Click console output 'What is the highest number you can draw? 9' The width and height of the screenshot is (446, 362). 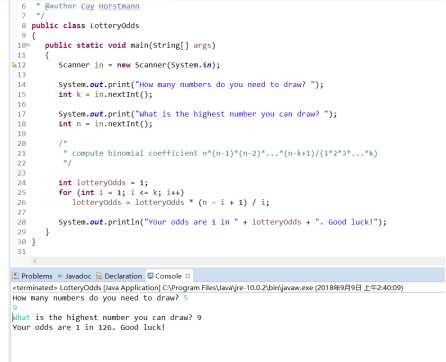tap(107, 317)
